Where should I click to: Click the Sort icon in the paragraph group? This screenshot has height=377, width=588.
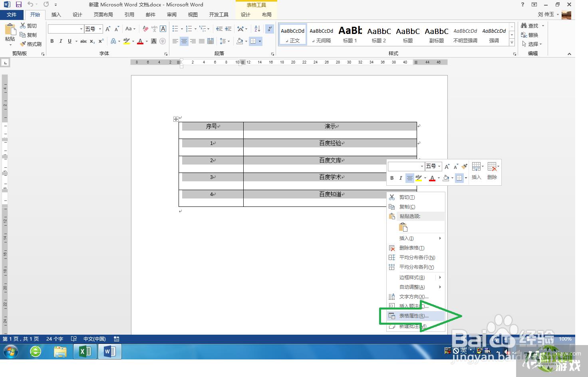[x=257, y=29]
